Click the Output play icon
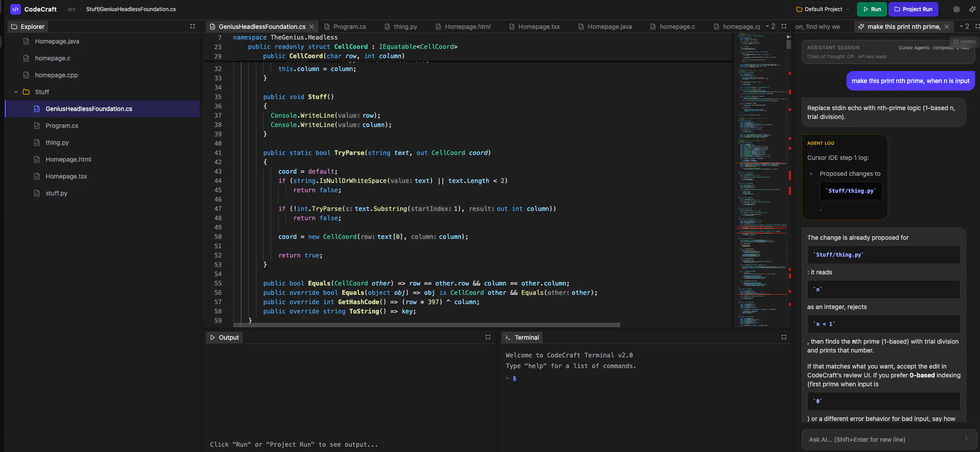 click(213, 337)
